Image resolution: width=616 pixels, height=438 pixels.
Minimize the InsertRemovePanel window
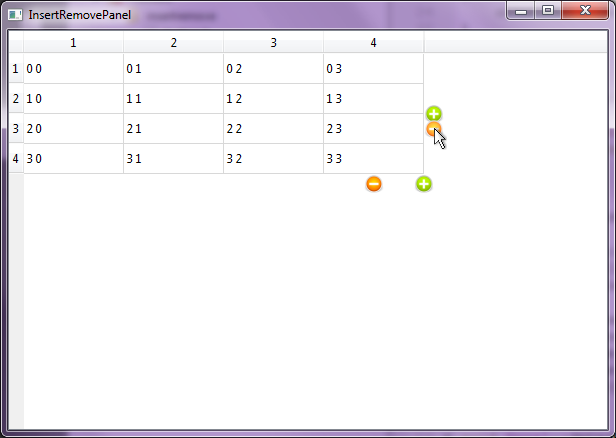point(521,11)
